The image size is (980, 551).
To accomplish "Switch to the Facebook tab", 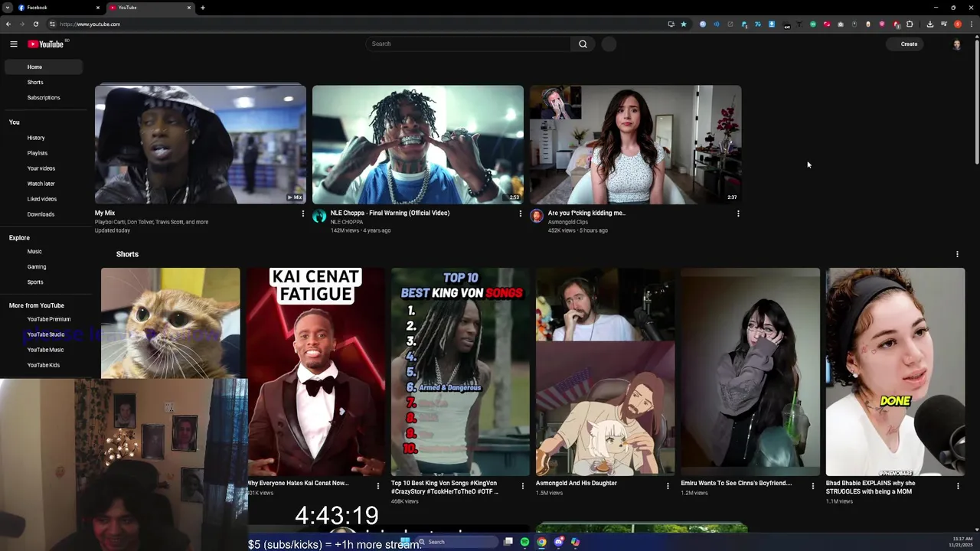I will 58,8.
